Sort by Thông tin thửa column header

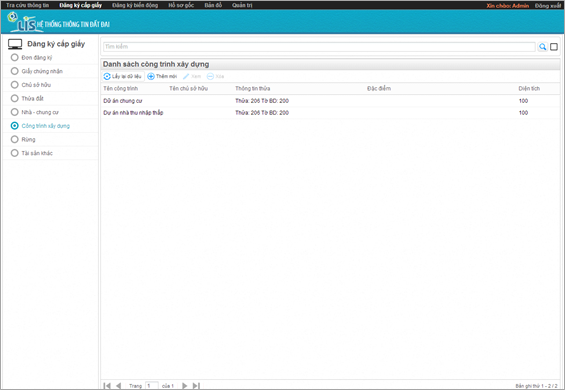coord(253,88)
